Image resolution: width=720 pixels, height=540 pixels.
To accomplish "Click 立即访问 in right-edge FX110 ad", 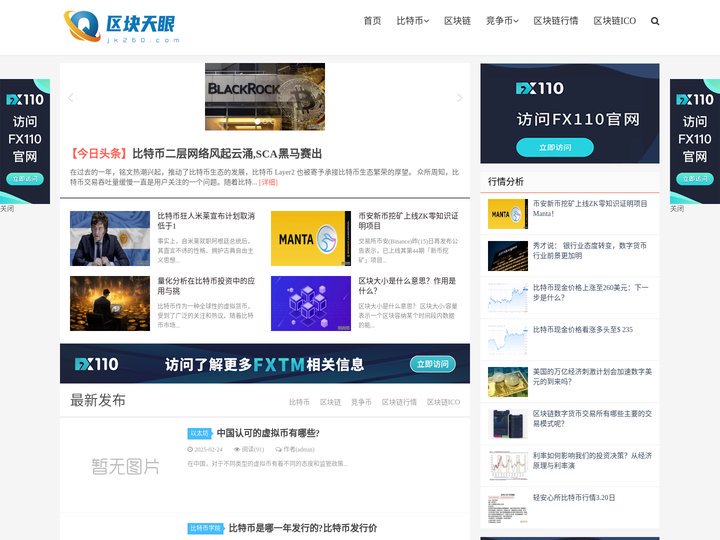I will pyautogui.click(x=695, y=179).
